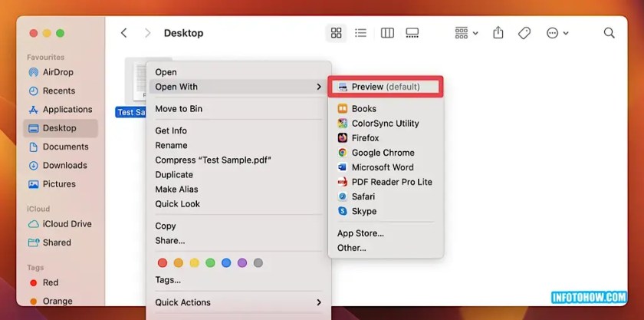The height and width of the screenshot is (320, 644).
Task: Go forward with the right chevron
Action: click(147, 33)
